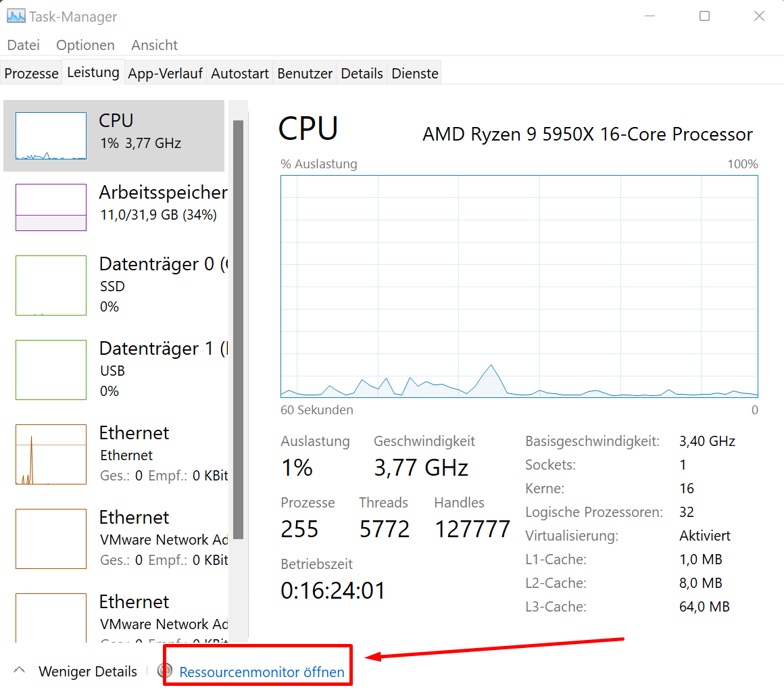Select the Arbeitsspeicher usage thumbnail

point(51,207)
